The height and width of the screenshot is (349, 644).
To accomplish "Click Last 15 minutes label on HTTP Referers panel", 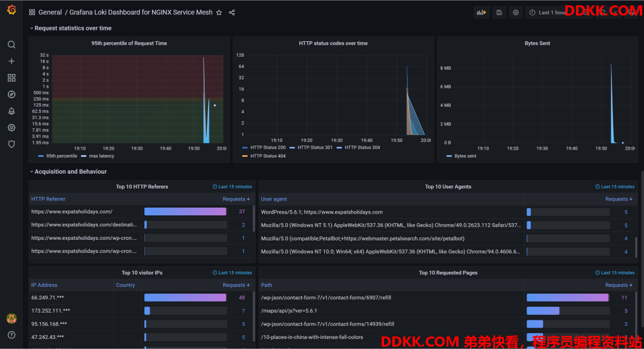I will pyautogui.click(x=232, y=187).
